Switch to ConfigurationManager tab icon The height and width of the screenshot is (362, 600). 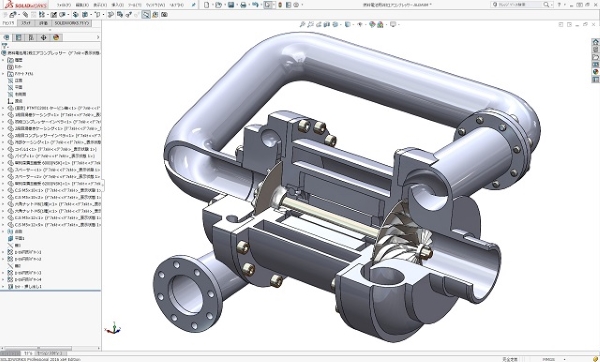(x=31, y=37)
